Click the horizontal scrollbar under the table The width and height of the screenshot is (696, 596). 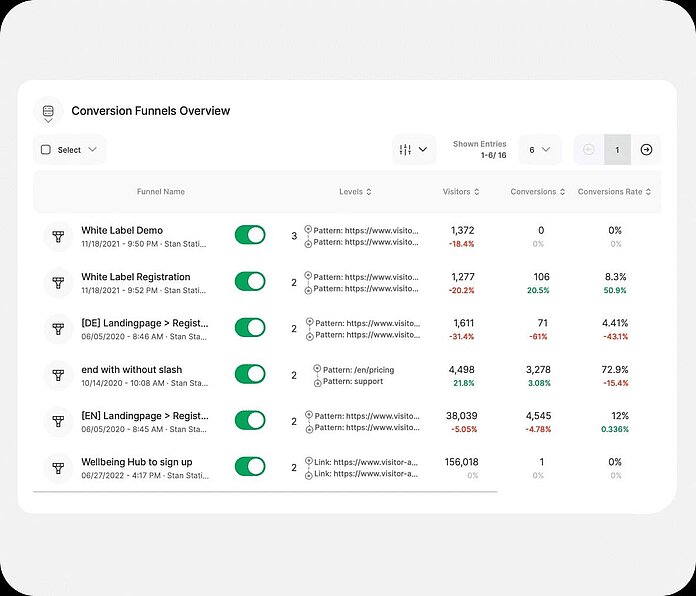(x=265, y=491)
